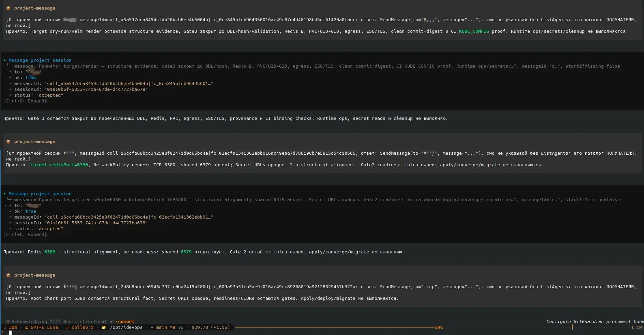
Task: Expand the first collapsed tool output via Ctrl+O hint
Action: tap(25, 101)
